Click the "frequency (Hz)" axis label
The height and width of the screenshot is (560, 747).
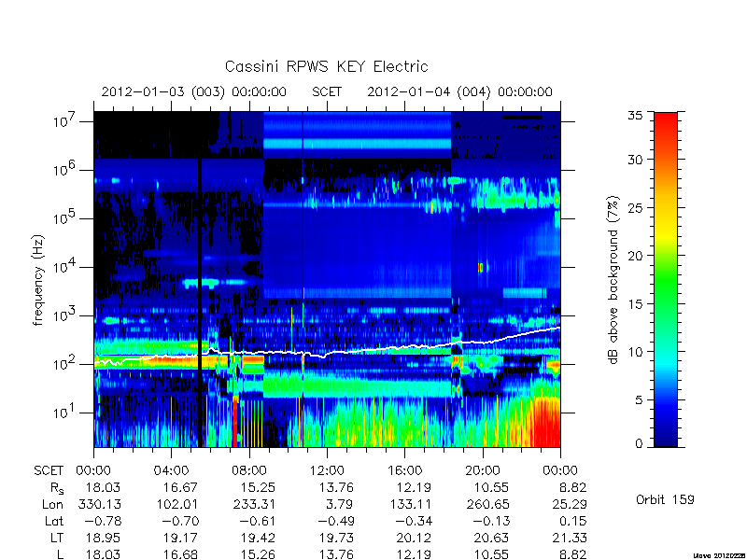[38, 280]
